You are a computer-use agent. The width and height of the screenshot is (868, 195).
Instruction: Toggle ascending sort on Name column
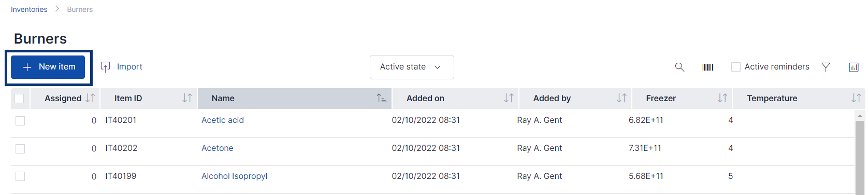[x=382, y=98]
